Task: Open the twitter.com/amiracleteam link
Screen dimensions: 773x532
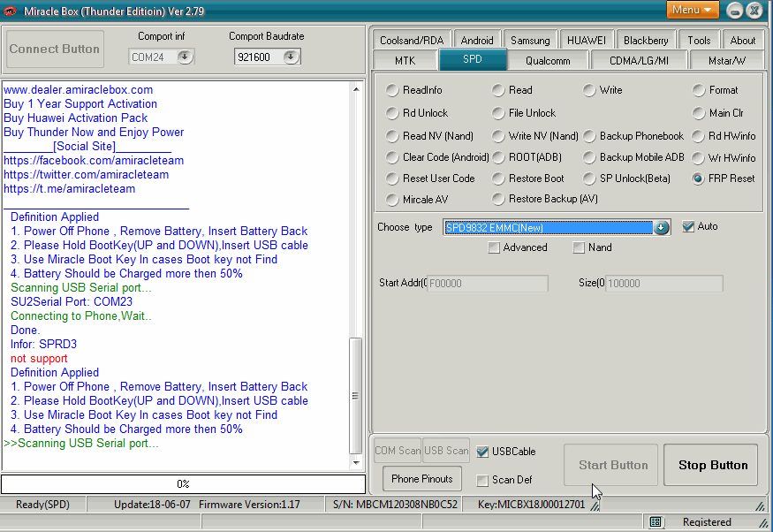Action: (x=87, y=175)
